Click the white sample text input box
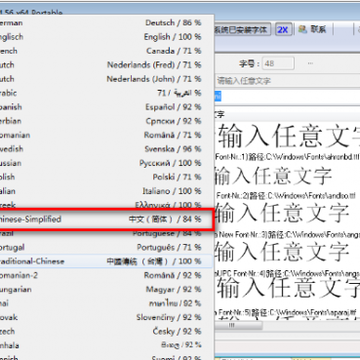Screen dimensions: 360x360 (287, 97)
